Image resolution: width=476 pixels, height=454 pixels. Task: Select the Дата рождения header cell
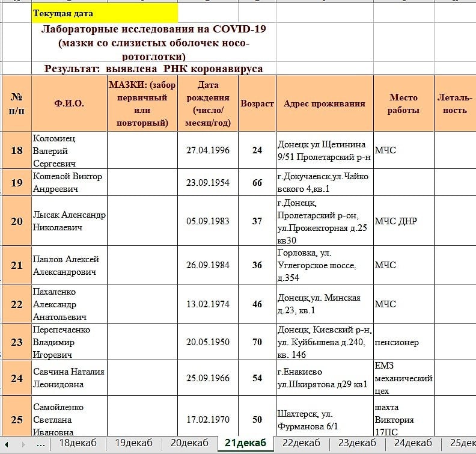pyautogui.click(x=208, y=103)
